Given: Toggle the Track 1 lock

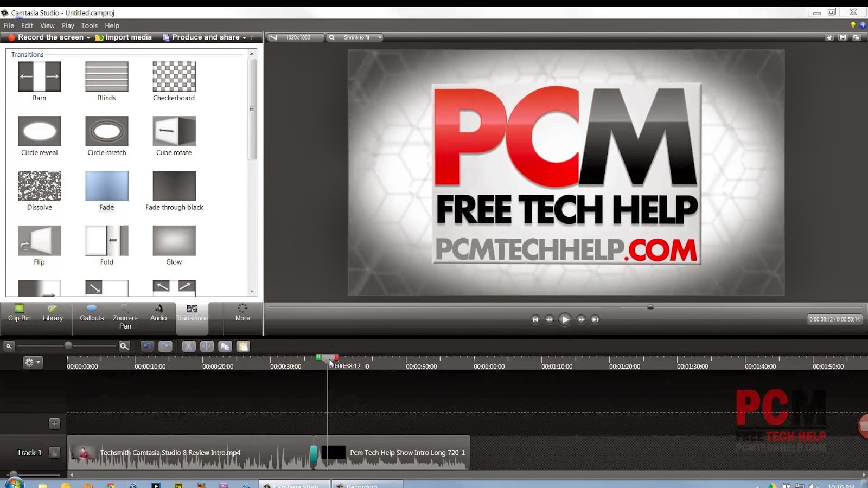Looking at the screenshot, I should click(54, 452).
